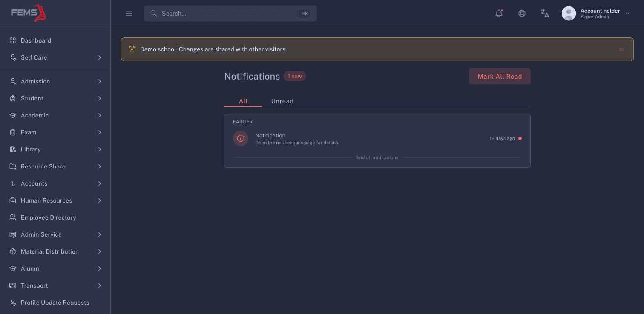Expand the Admission submenu chevron
This screenshot has height=314, width=644.
(x=99, y=81)
